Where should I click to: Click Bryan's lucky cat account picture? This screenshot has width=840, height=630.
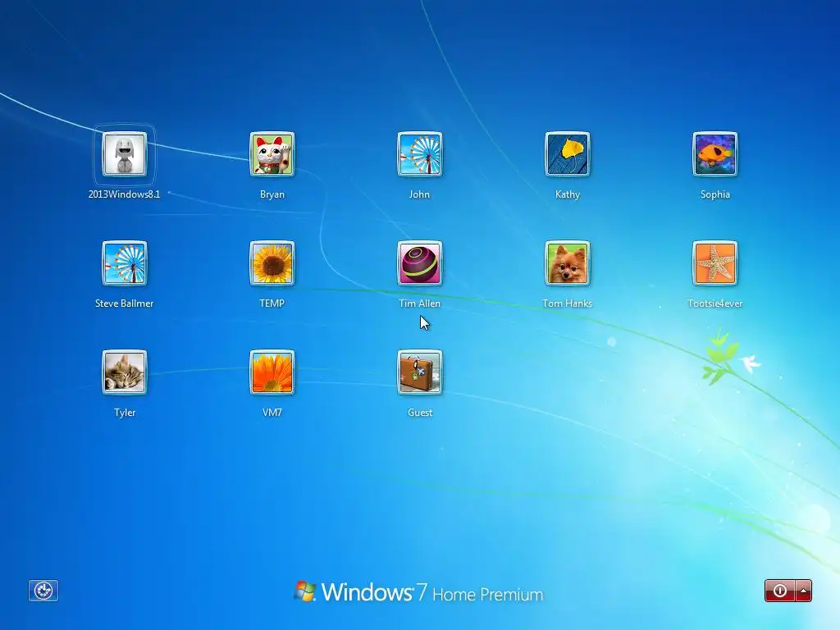tap(272, 154)
